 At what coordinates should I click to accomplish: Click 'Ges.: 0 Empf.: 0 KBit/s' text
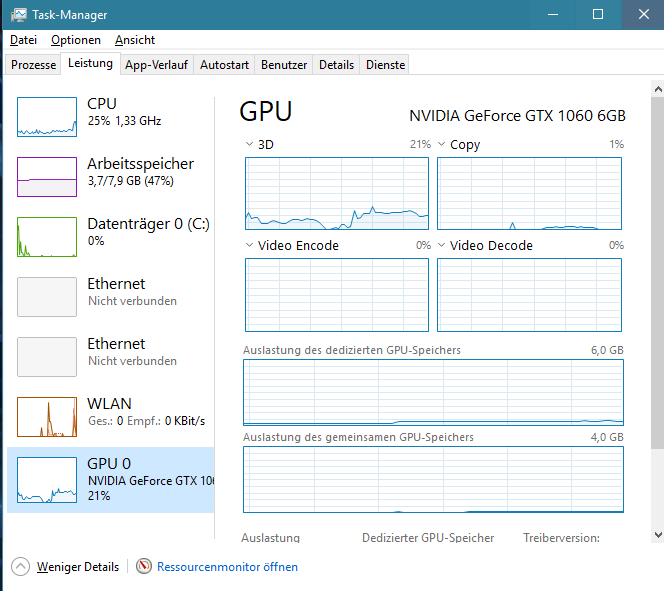point(147,421)
